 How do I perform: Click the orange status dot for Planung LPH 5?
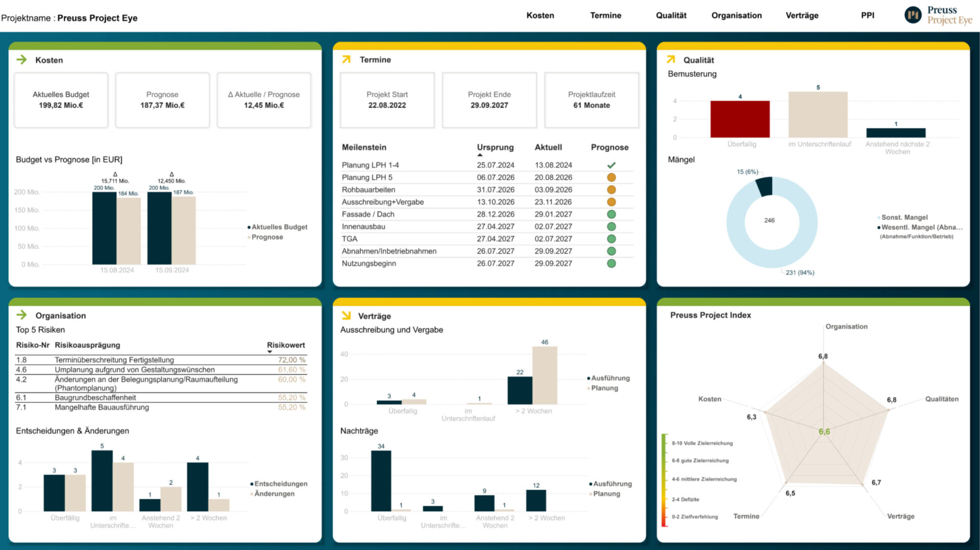[x=611, y=177]
